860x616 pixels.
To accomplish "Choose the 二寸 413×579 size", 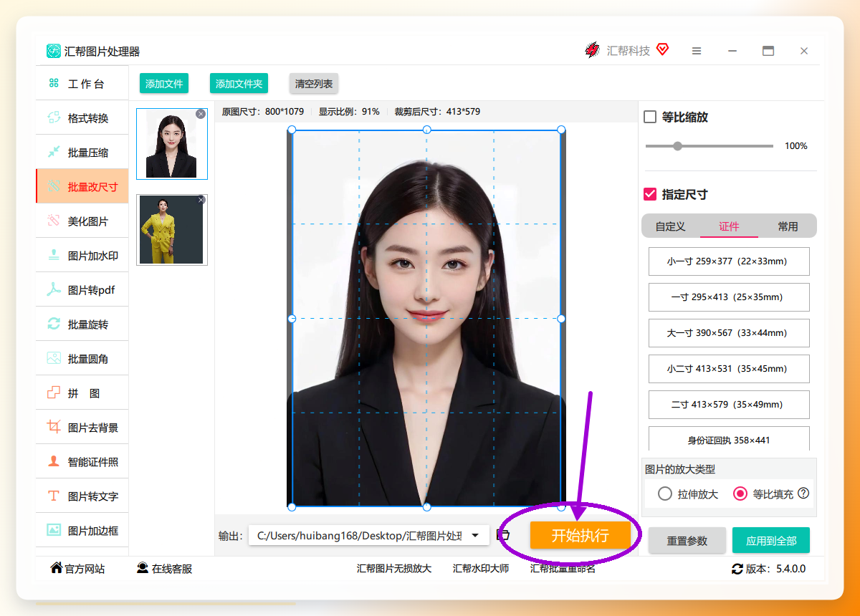I will point(729,405).
